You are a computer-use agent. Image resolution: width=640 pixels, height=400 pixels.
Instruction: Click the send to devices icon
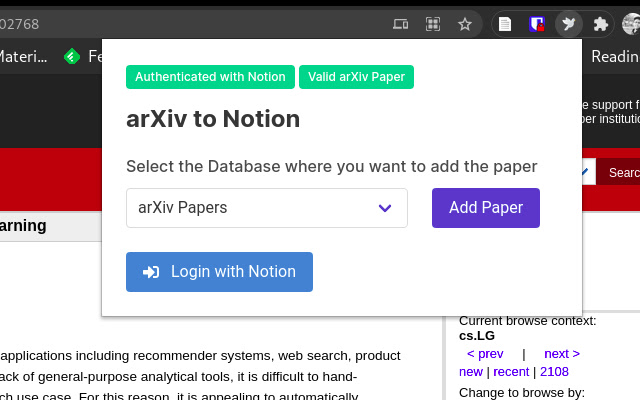[400, 24]
